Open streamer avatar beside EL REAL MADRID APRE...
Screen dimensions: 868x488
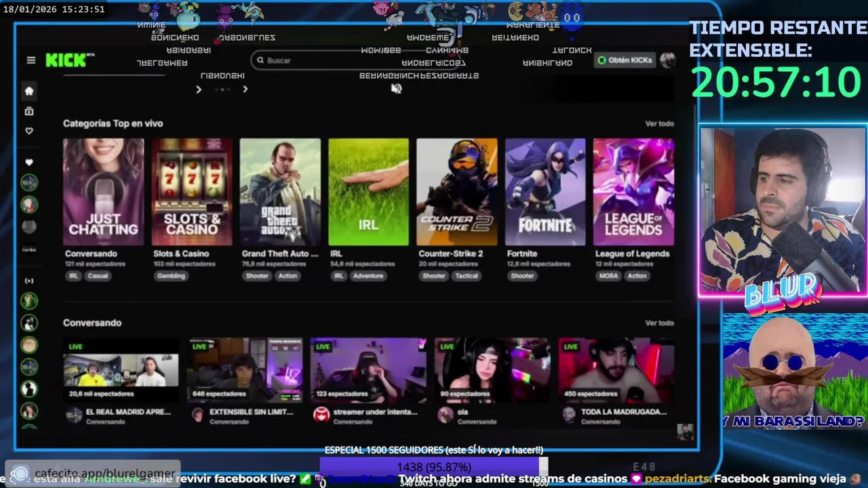pos(73,415)
